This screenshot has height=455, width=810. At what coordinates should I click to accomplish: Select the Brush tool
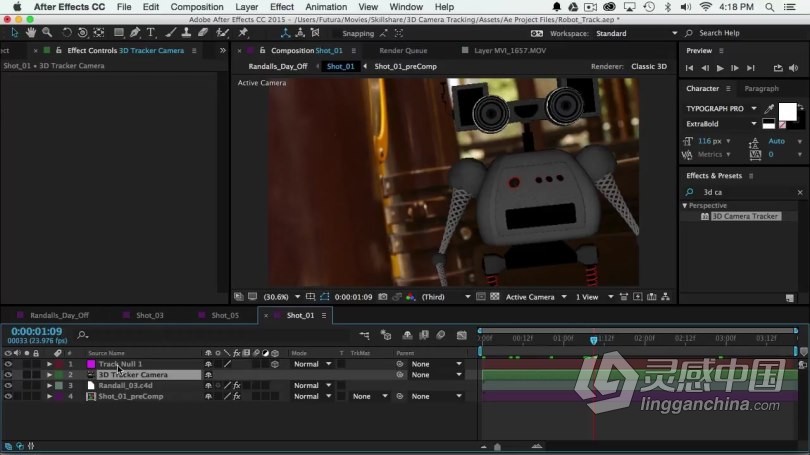click(x=170, y=33)
